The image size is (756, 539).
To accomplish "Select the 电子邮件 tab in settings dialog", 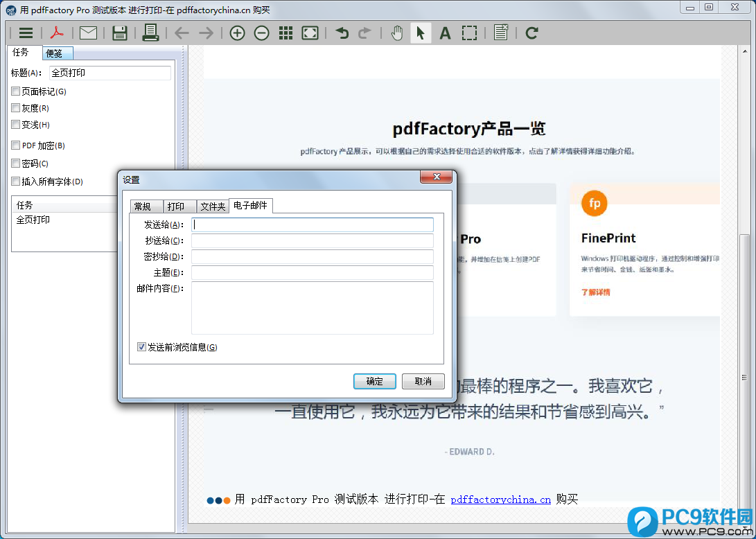I will coord(250,205).
